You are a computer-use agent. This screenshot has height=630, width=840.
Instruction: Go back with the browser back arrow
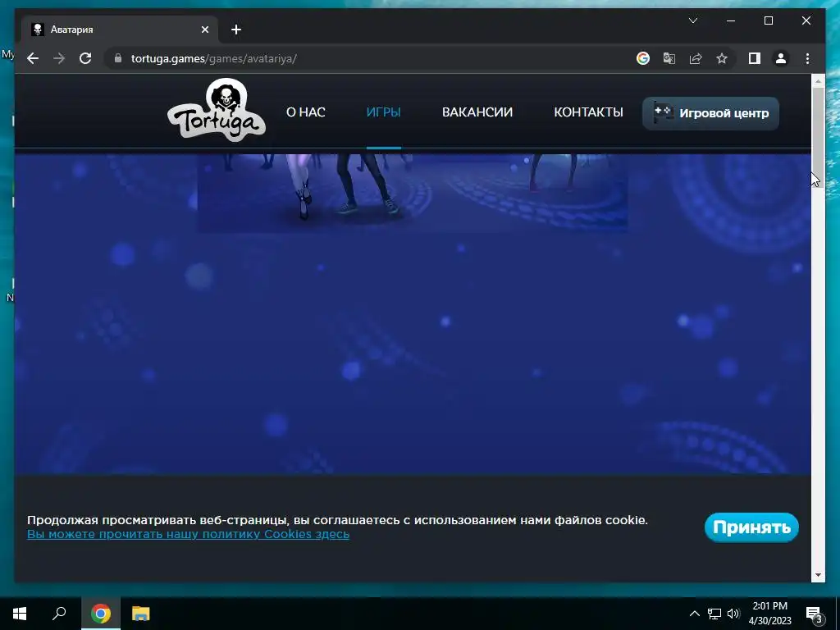click(33, 58)
